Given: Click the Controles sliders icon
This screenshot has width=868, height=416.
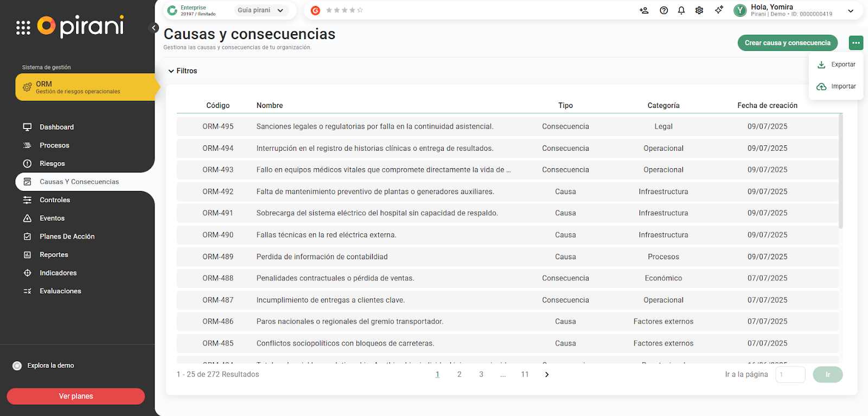Looking at the screenshot, I should pos(27,200).
